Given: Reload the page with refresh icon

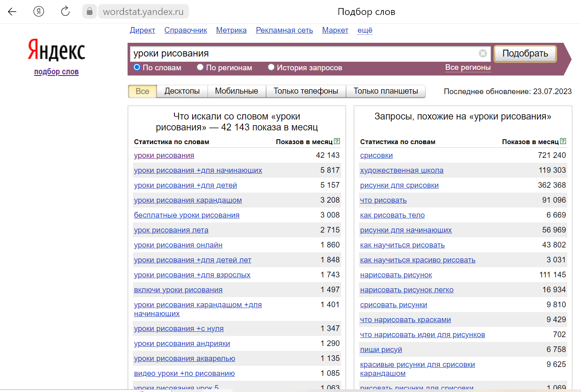Looking at the screenshot, I should (65, 11).
